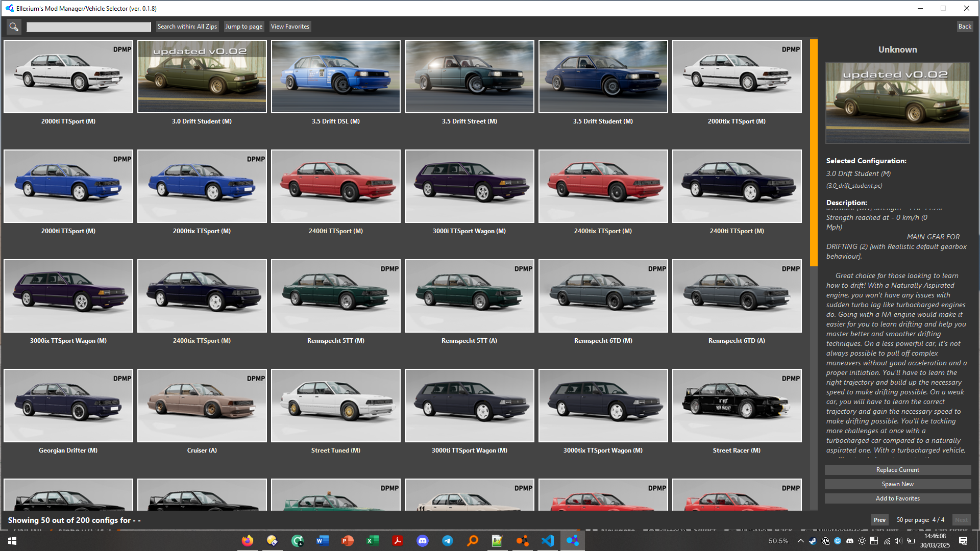Open Visual Studio Code from taskbar

(548, 541)
